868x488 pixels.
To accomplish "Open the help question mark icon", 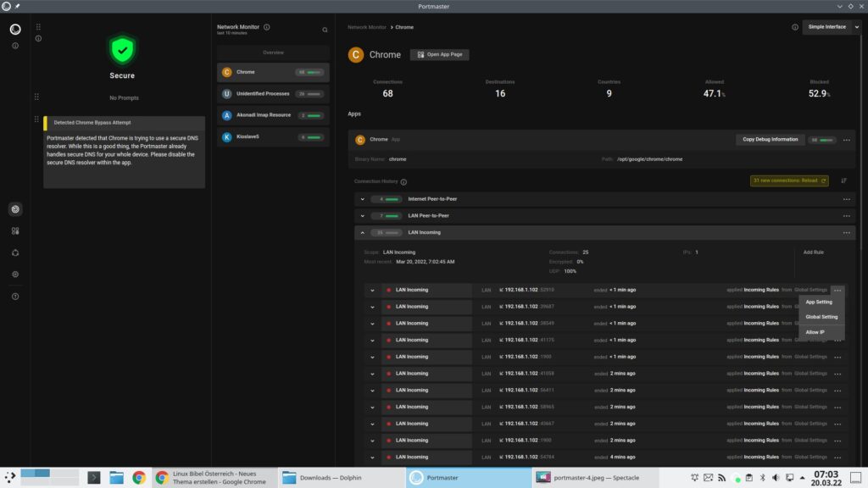I will click(x=15, y=297).
